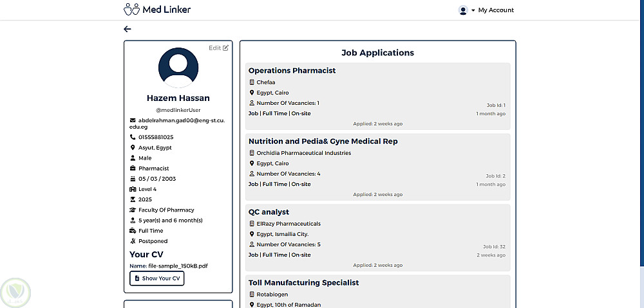Click vacancies icon beside Number Of Vacancies: 4
Screen dimensions: 644x308
[252, 174]
